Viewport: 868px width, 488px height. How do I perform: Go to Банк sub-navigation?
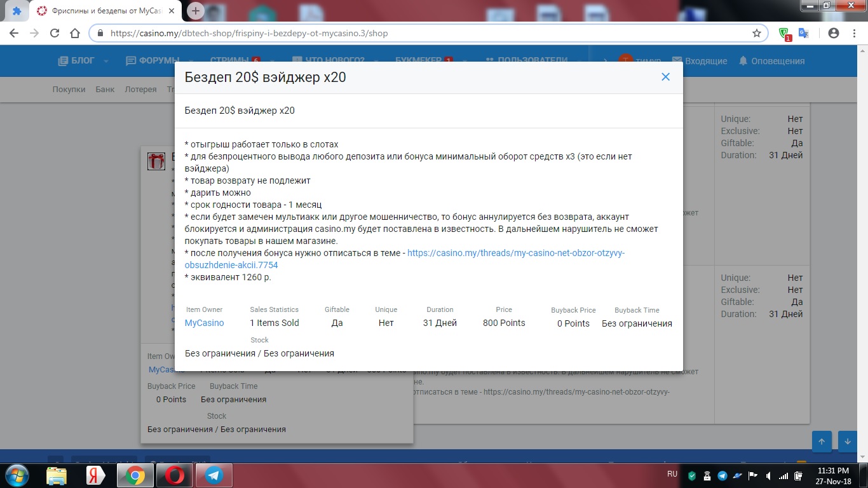click(x=105, y=89)
